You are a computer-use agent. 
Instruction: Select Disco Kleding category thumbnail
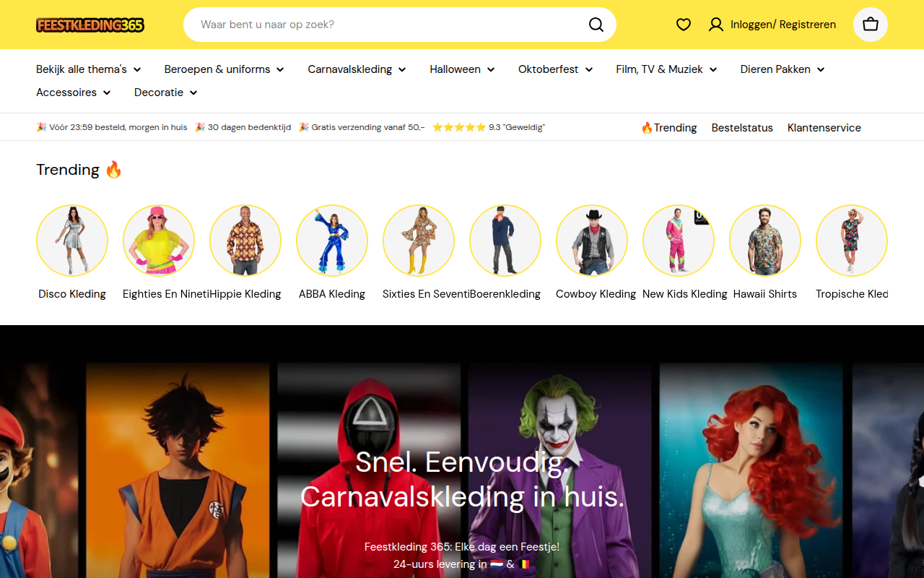72,241
